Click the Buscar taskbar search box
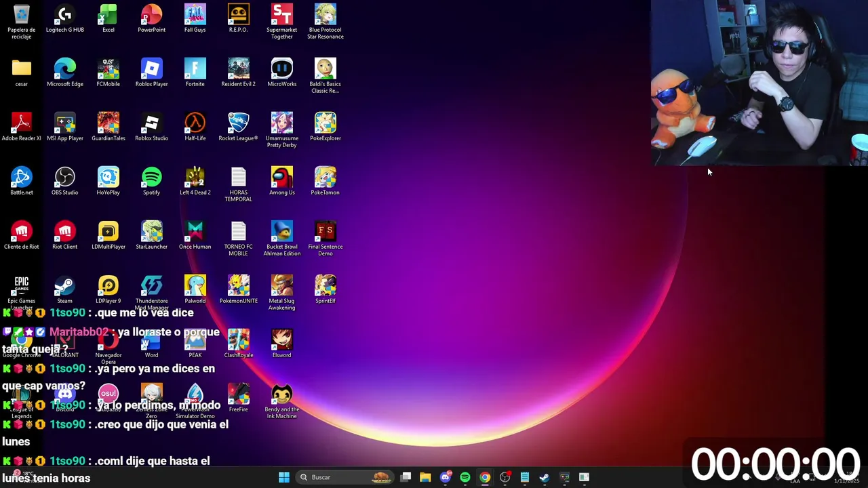The width and height of the screenshot is (868, 488). point(346,477)
